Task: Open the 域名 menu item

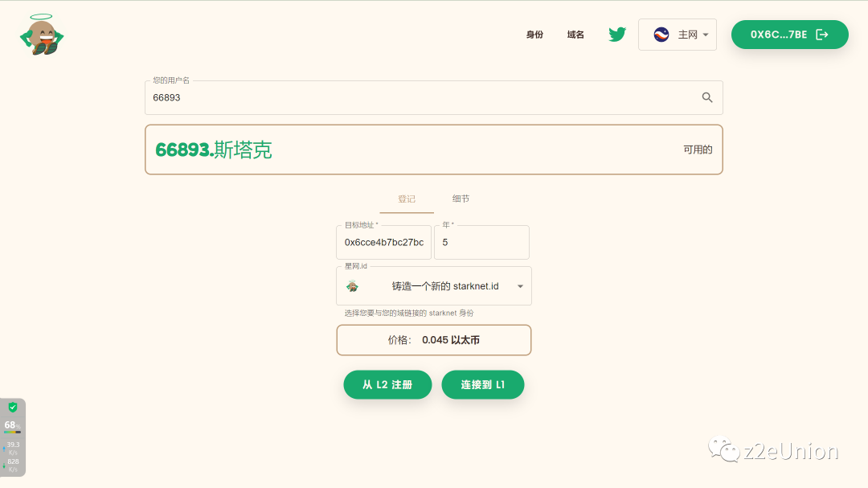Action: tap(575, 35)
